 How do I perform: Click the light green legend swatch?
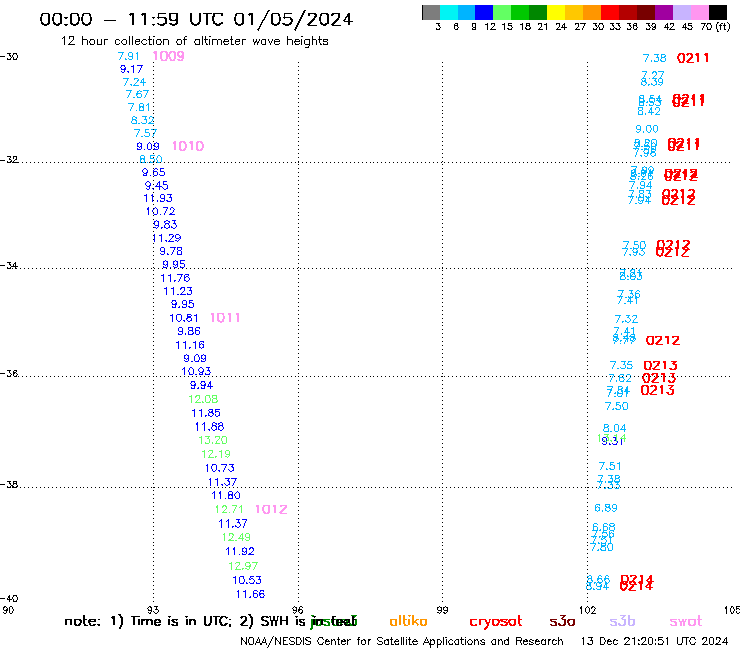tap(502, 12)
